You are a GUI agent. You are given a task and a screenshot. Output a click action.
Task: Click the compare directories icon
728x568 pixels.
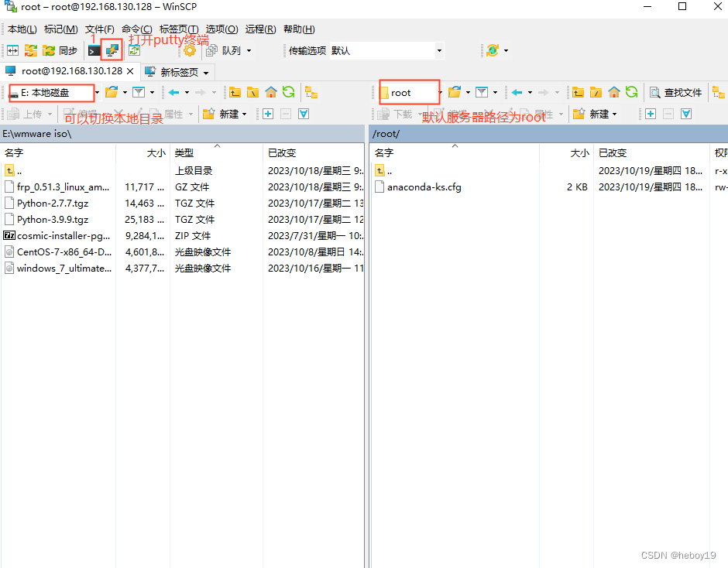(x=12, y=50)
